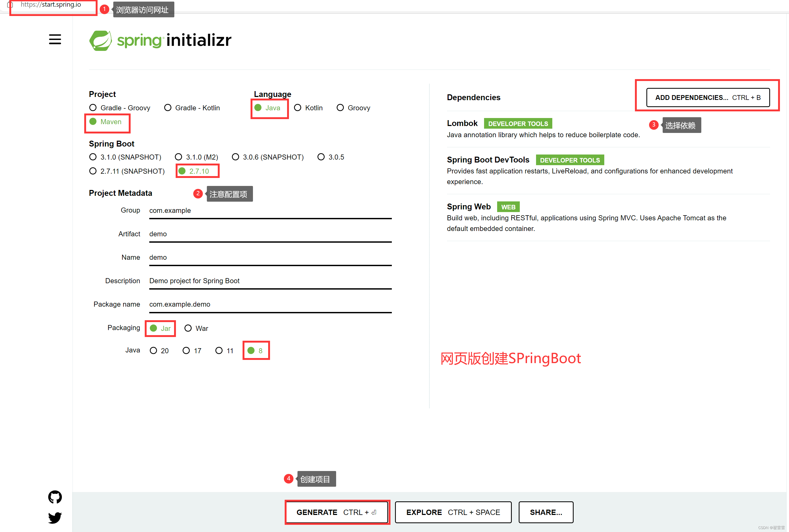Image resolution: width=789 pixels, height=532 pixels.
Task: Select Spring Boot 3.0.6 (SNAPSHOT)
Action: pos(268,157)
